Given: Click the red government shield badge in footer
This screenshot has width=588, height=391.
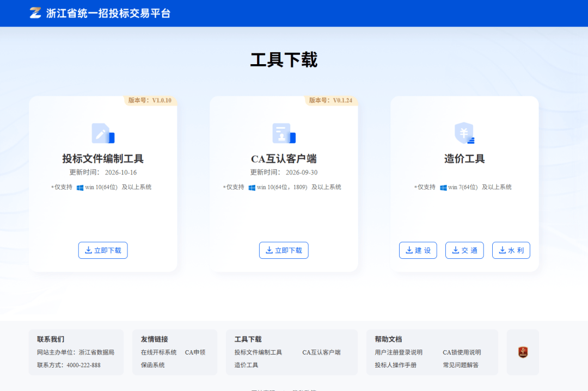Looking at the screenshot, I should point(523,352).
